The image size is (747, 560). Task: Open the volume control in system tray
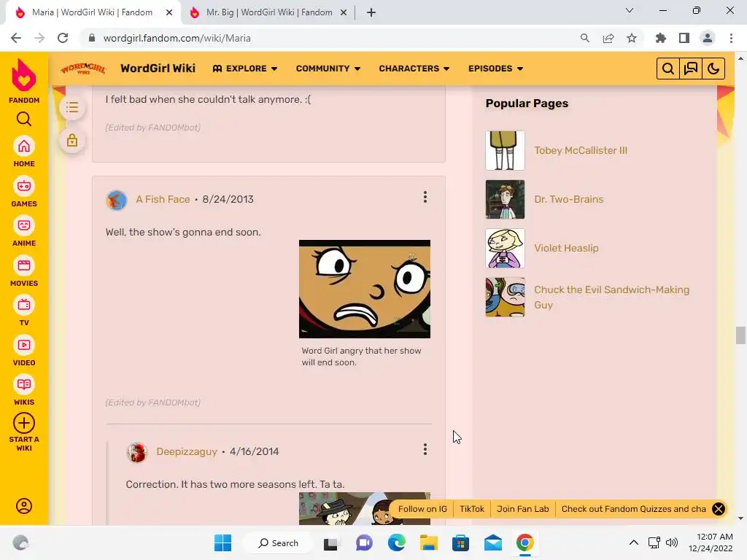(672, 542)
